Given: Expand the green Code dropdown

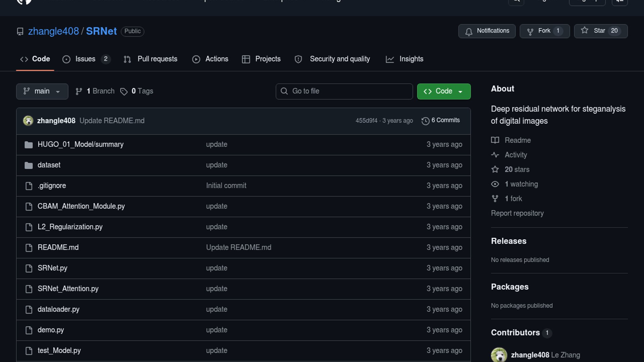Looking at the screenshot, I should 443,91.
